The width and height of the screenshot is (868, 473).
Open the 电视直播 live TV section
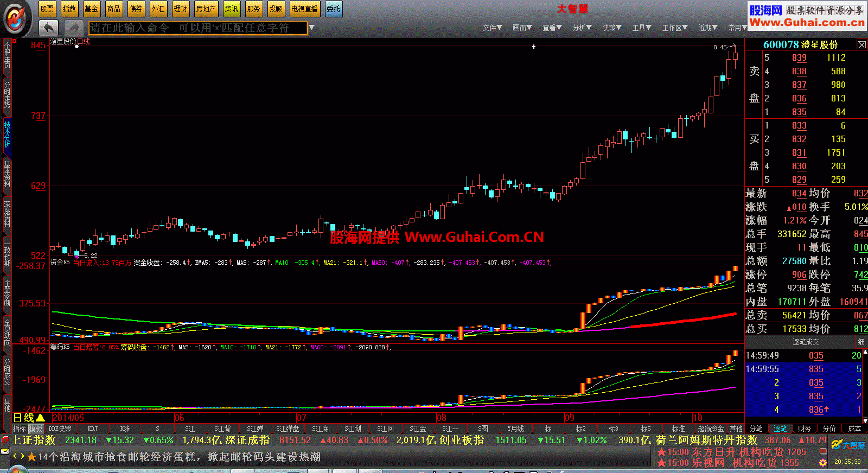[x=304, y=9]
